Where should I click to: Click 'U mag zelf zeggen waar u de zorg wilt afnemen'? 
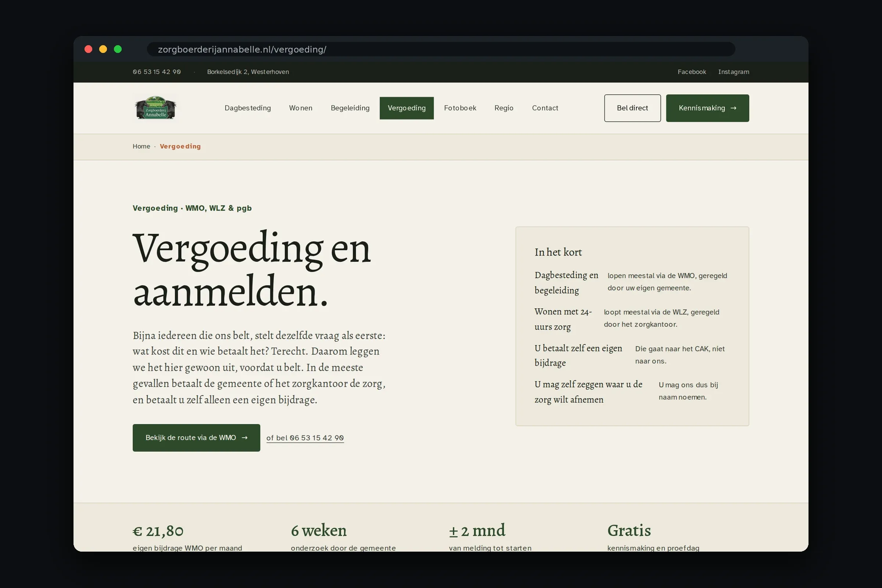[x=588, y=392]
